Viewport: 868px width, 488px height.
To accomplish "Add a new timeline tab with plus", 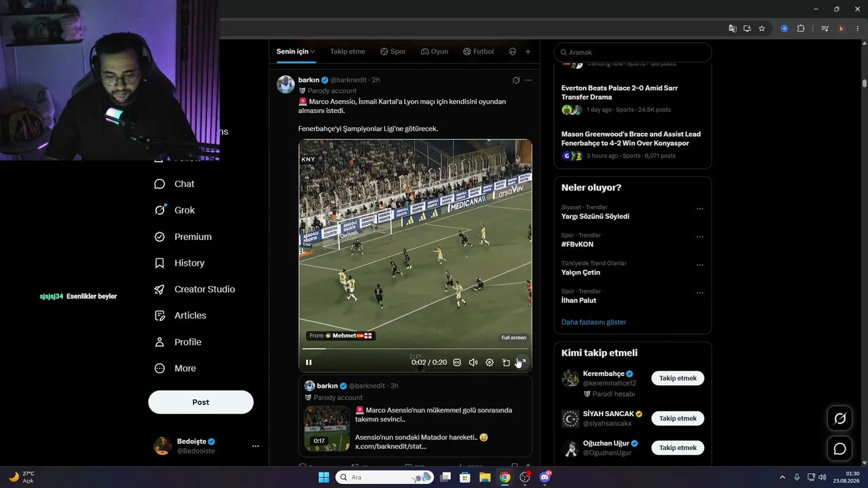I will pyautogui.click(x=528, y=52).
